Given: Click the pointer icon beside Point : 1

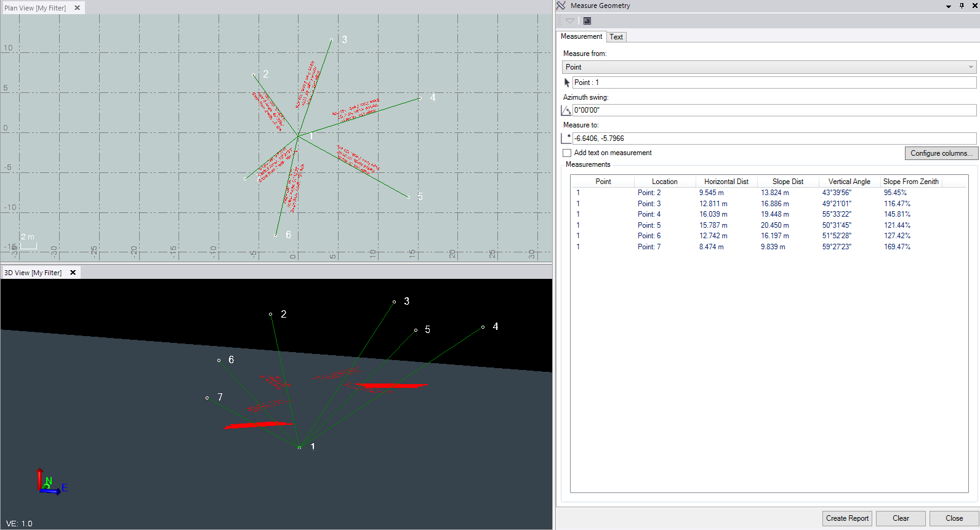Looking at the screenshot, I should pyautogui.click(x=567, y=82).
